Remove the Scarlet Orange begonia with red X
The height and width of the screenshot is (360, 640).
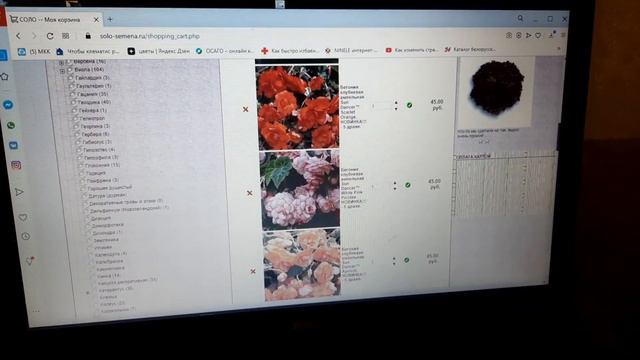[x=245, y=109]
